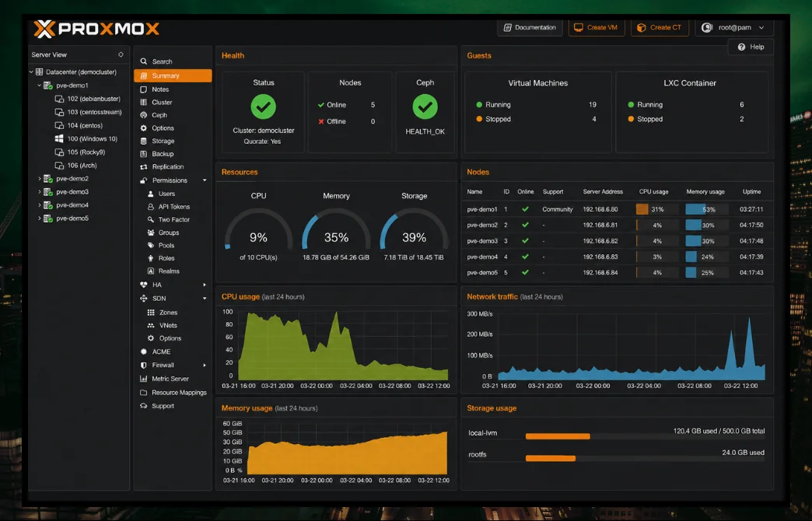The height and width of the screenshot is (521, 812).
Task: Click the Support chat icon
Action: coord(143,406)
